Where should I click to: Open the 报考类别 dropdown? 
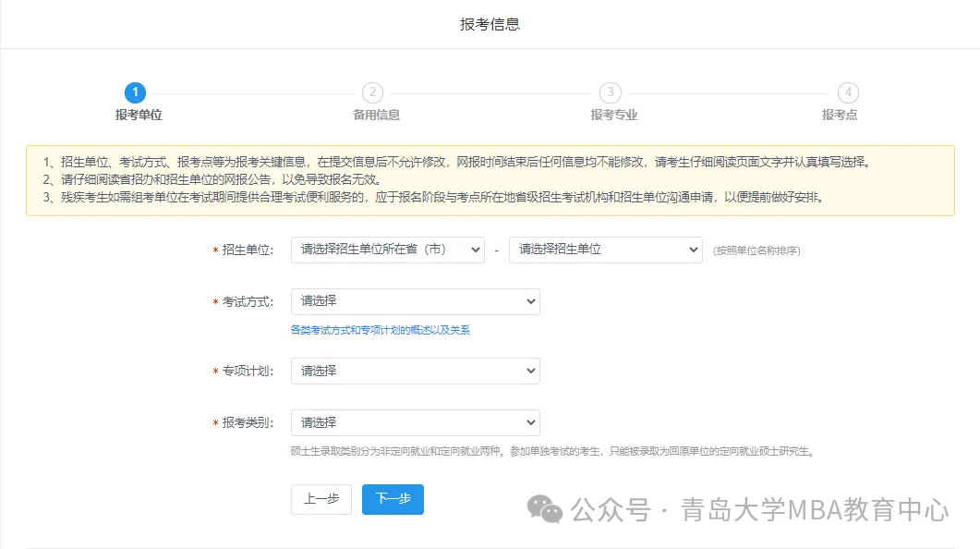(x=415, y=422)
